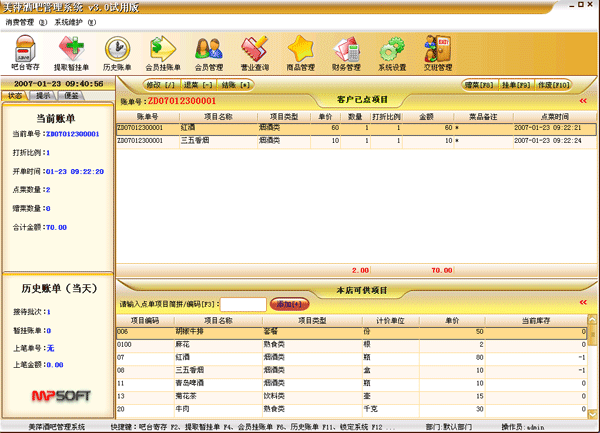Click the 会员挂账单 icon
Screen dimensions: 600x433
pos(161,53)
